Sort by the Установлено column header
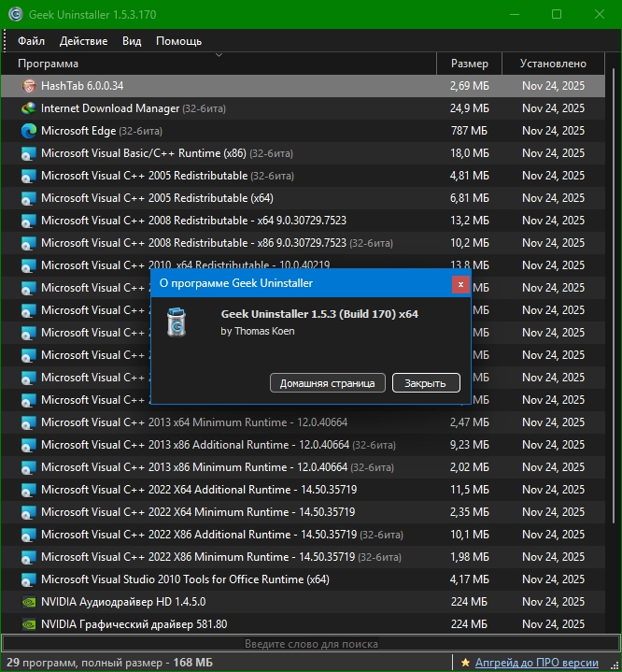The height and width of the screenshot is (672, 622). (x=553, y=64)
